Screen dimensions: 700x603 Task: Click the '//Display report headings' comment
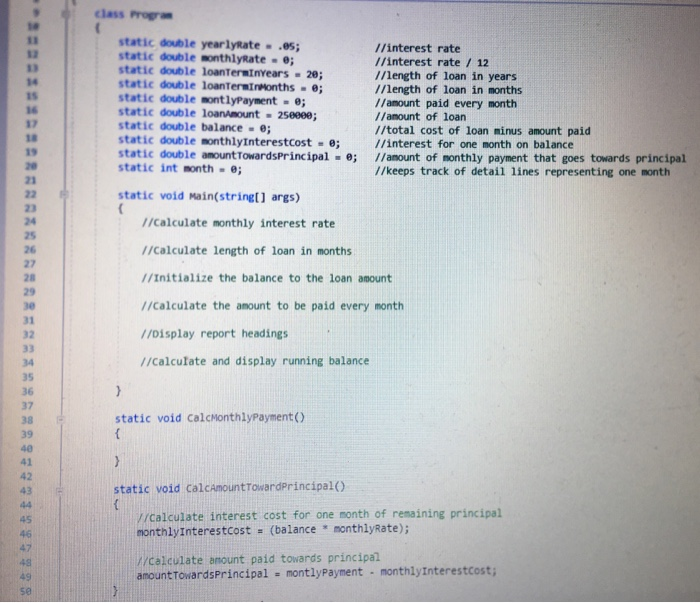[214, 333]
